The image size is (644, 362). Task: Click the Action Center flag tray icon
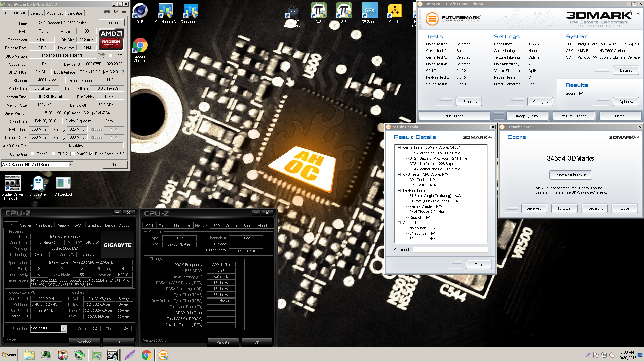pos(596,355)
